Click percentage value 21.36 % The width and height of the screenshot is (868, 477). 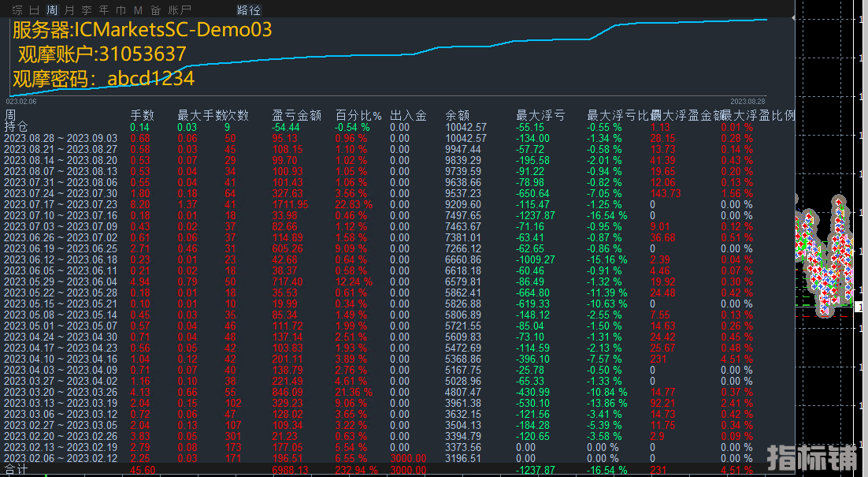(x=354, y=392)
